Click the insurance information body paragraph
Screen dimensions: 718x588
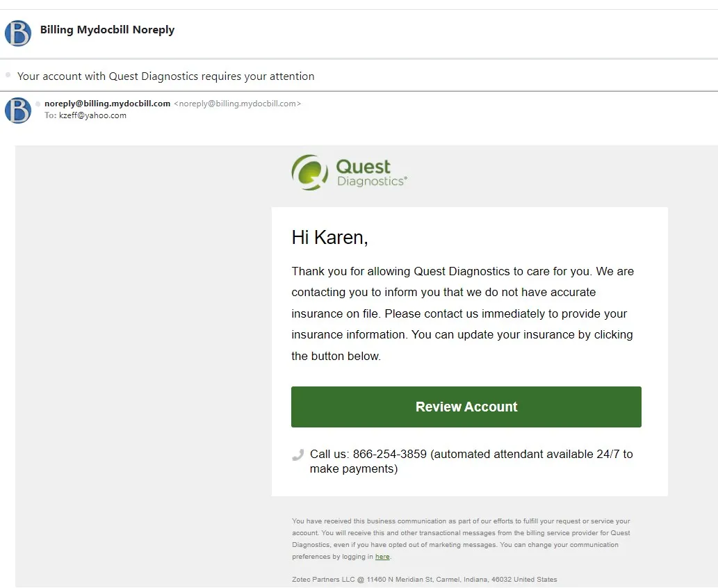pos(462,313)
